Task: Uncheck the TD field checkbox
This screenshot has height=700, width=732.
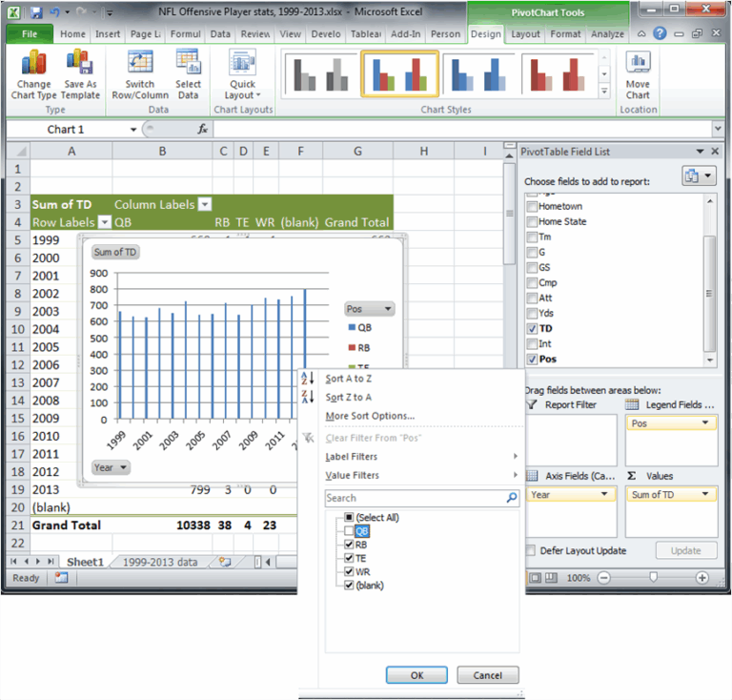Action: coord(532,329)
